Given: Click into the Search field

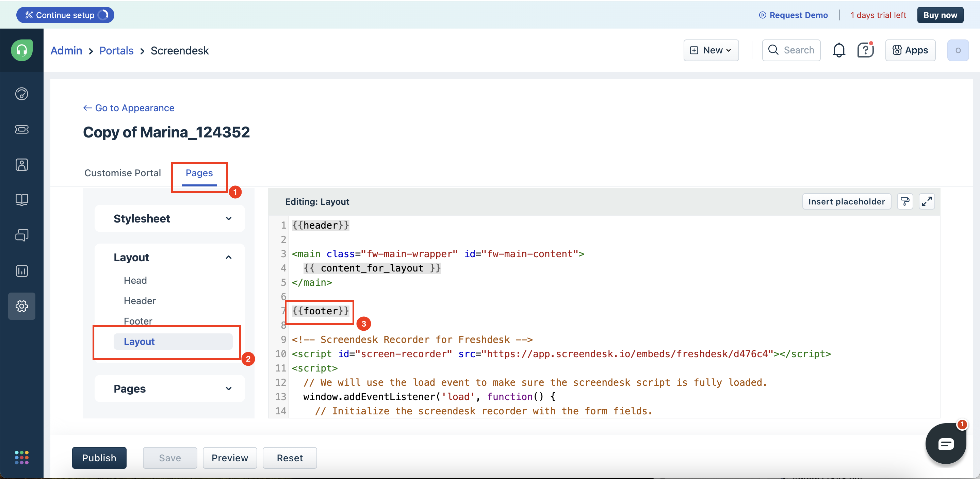Looking at the screenshot, I should (x=791, y=50).
